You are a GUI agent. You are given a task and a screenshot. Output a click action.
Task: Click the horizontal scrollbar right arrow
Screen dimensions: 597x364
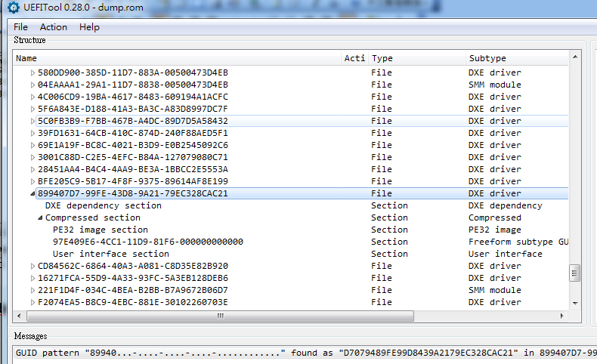tap(562, 316)
